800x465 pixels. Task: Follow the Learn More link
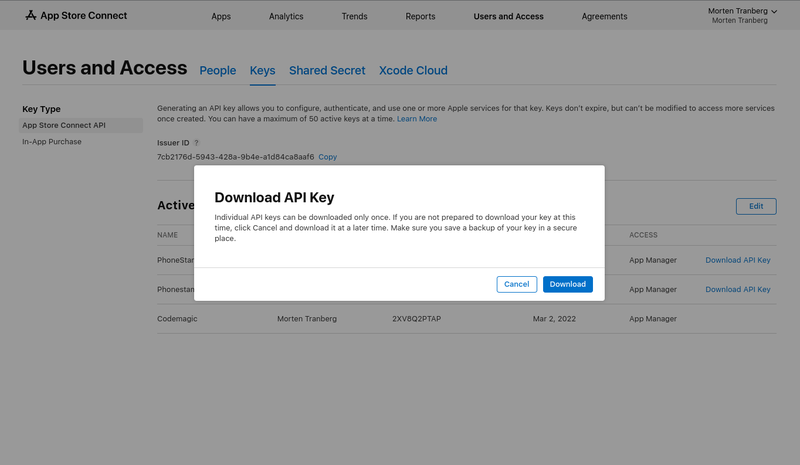click(417, 119)
